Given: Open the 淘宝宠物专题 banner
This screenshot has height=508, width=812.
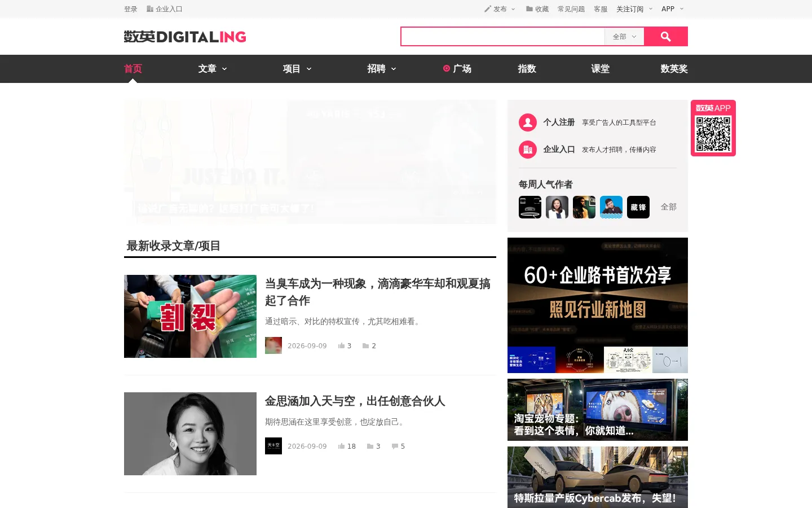Looking at the screenshot, I should [598, 410].
